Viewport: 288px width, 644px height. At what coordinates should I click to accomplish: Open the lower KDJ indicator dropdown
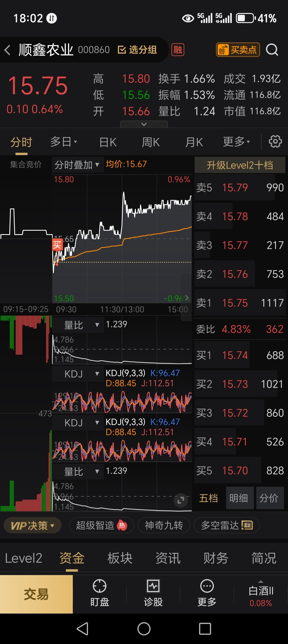pyautogui.click(x=78, y=423)
